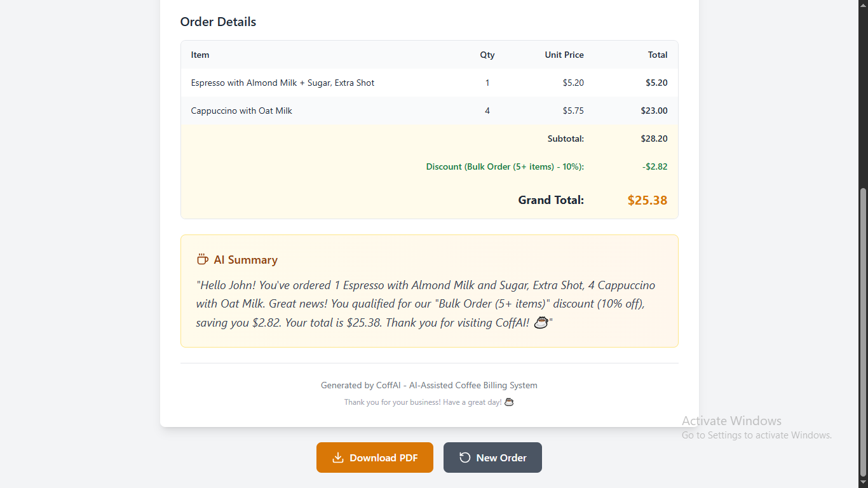This screenshot has width=868, height=488.
Task: Click the Qty column header
Action: pyautogui.click(x=487, y=55)
